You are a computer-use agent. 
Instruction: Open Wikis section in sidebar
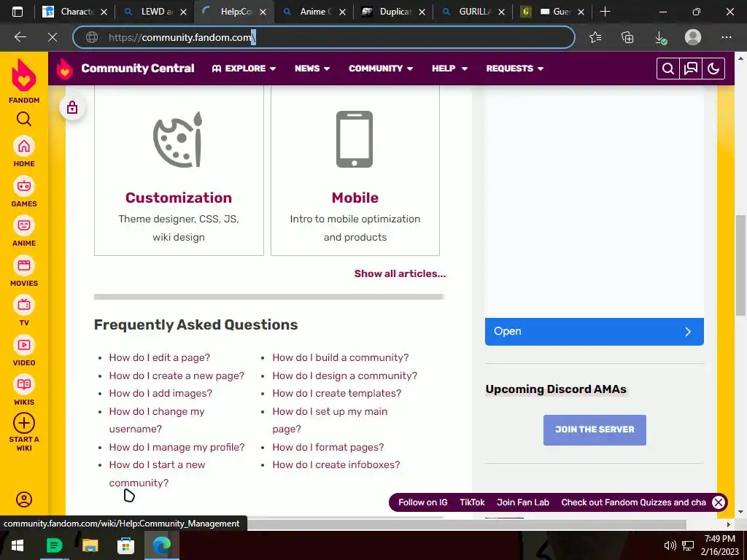(24, 391)
